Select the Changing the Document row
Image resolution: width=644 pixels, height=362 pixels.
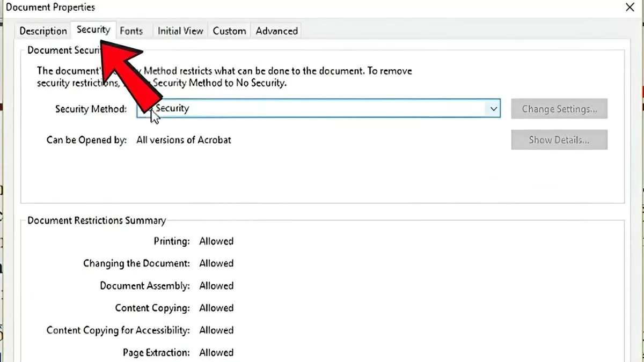coord(158,263)
